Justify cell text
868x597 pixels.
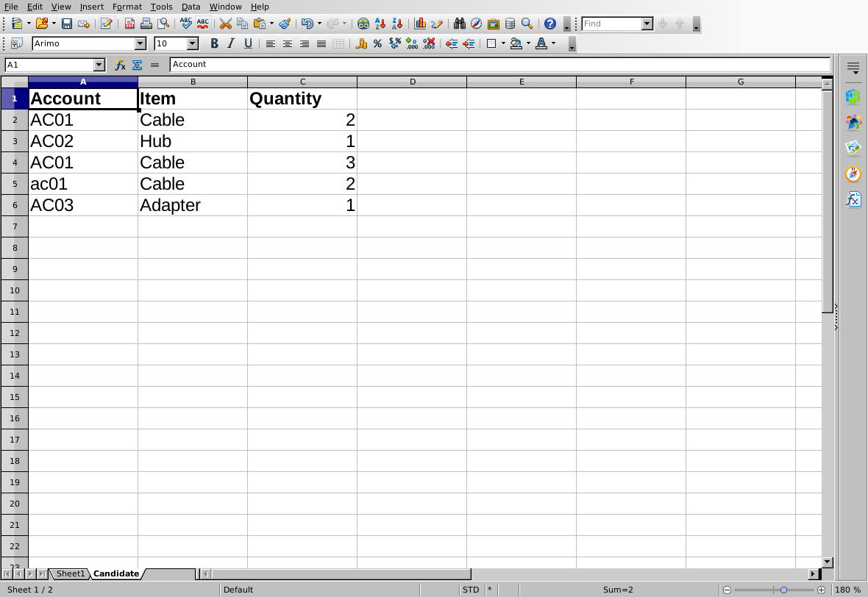pyautogui.click(x=321, y=43)
